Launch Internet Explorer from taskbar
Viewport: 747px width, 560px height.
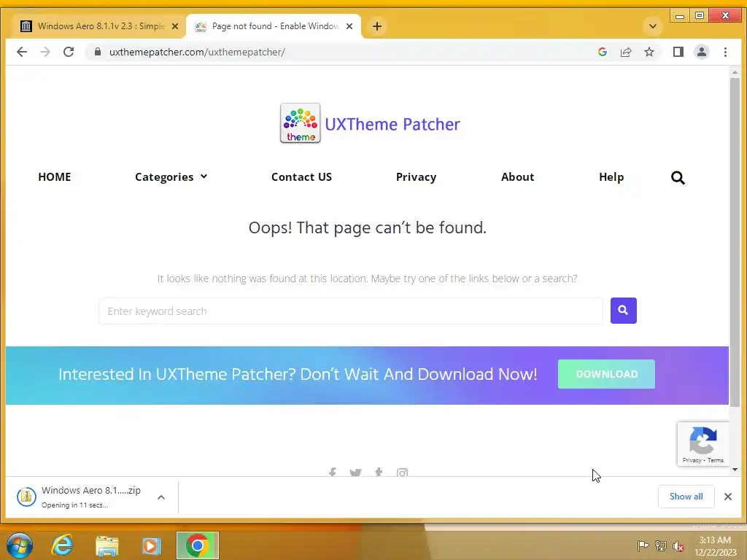click(62, 545)
